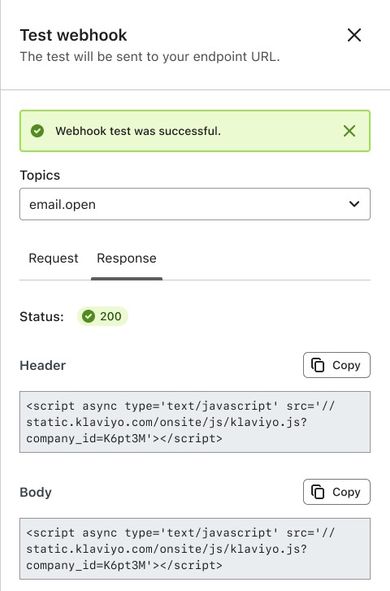Copy the Header content with Copy button
Viewport: 390px width, 591px height.
337,365
